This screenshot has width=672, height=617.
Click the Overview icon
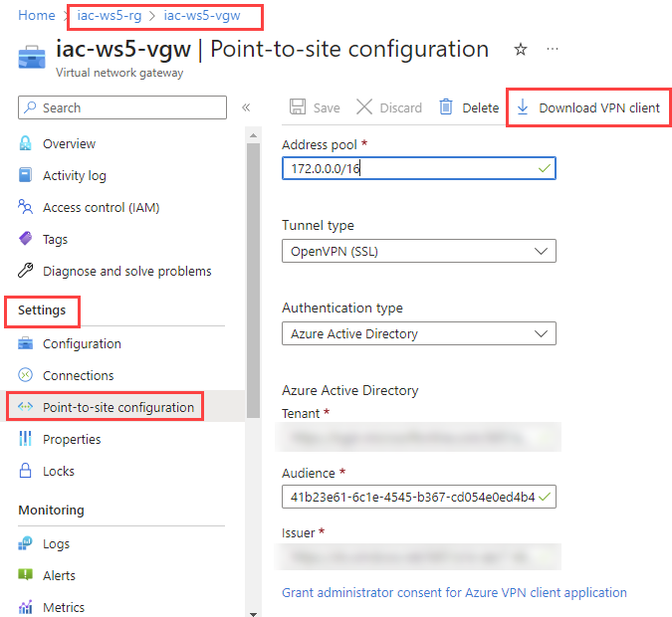pos(25,143)
